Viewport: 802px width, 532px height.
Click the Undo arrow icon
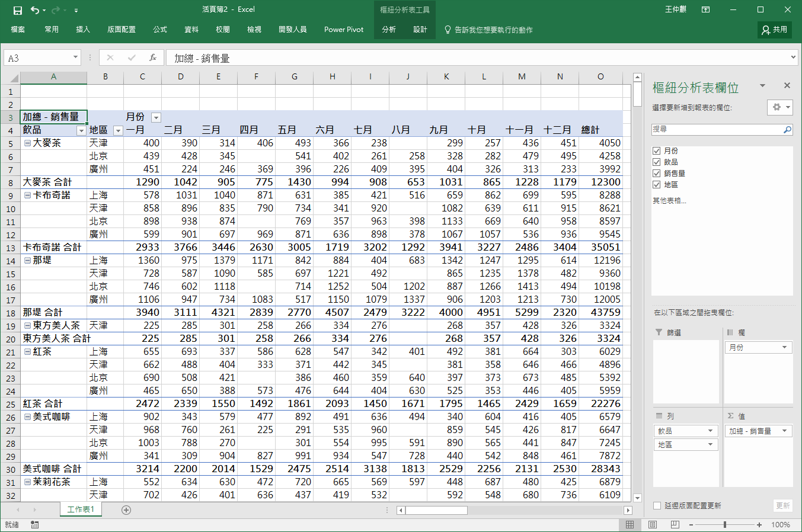coord(35,10)
